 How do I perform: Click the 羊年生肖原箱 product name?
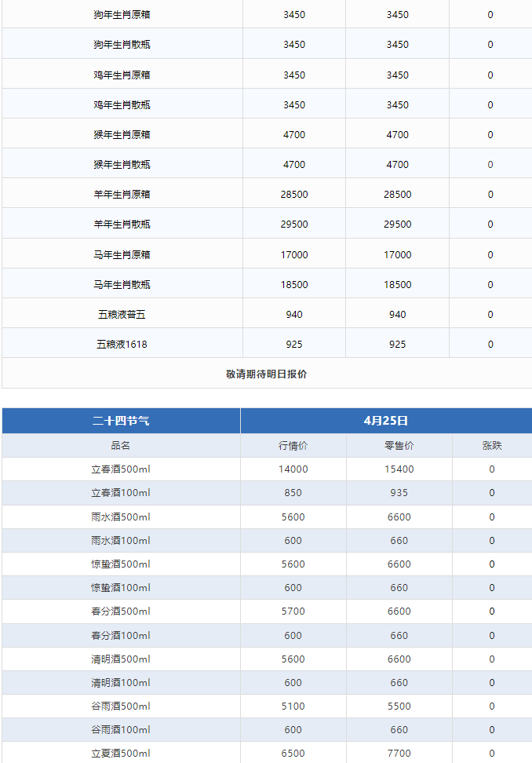pos(122,194)
